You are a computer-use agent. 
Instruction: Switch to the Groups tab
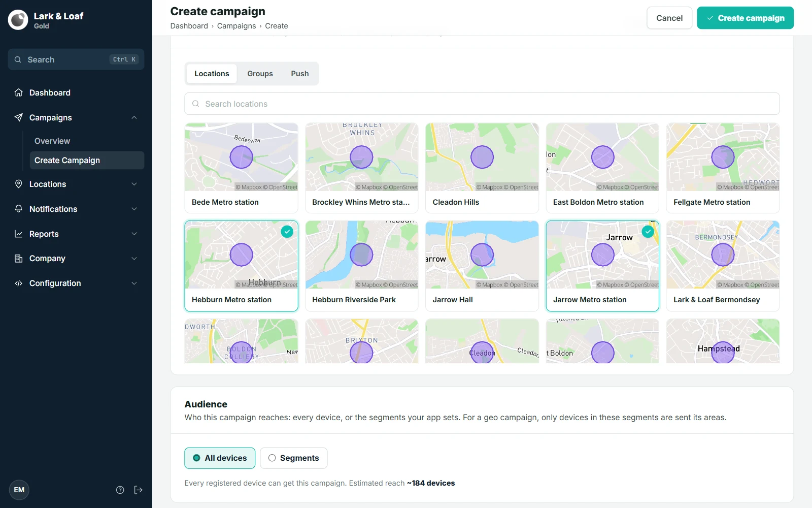260,74
